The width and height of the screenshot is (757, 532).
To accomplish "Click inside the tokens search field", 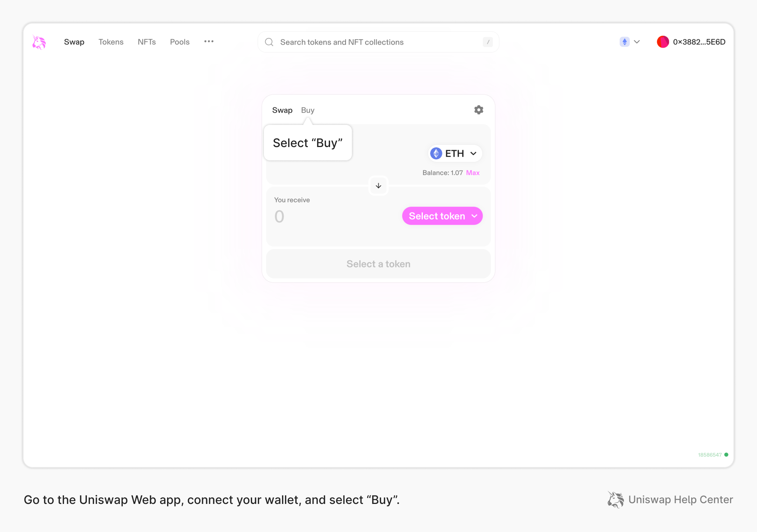I will (370, 42).
